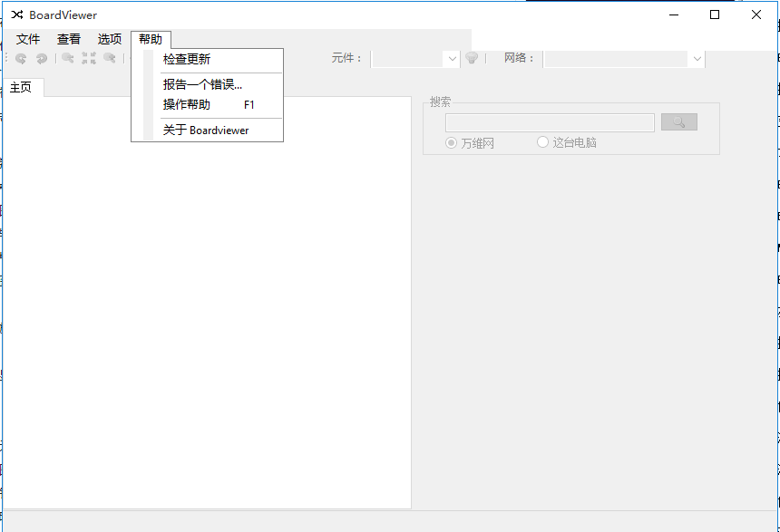This screenshot has height=532, width=780.
Task: Select the rotate clockwise icon
Action: 42,59
